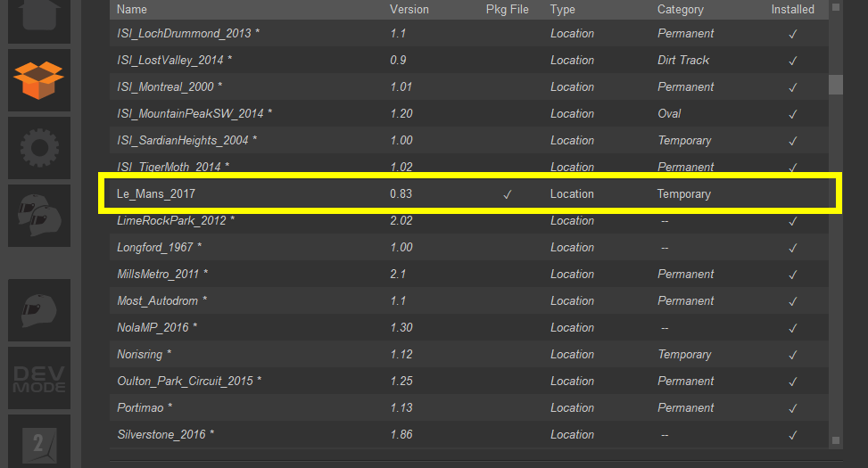Select ISI_MountainPeakSW_2014 entry
Image resolution: width=868 pixels, height=468 pixels.
469,113
